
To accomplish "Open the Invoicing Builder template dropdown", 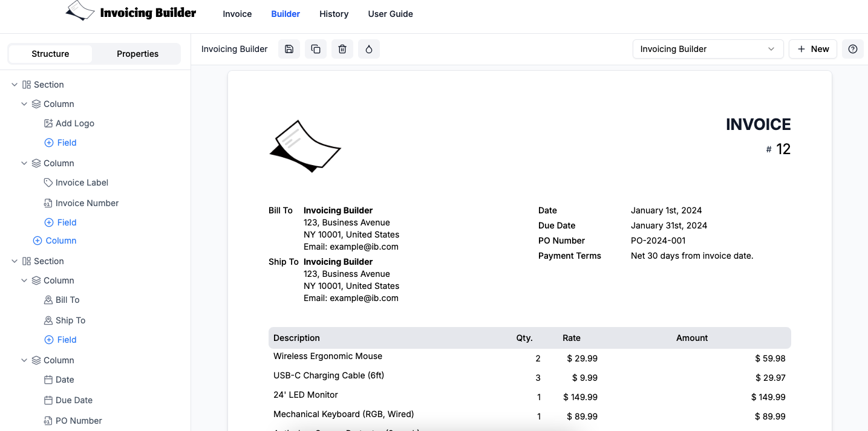I will click(708, 49).
